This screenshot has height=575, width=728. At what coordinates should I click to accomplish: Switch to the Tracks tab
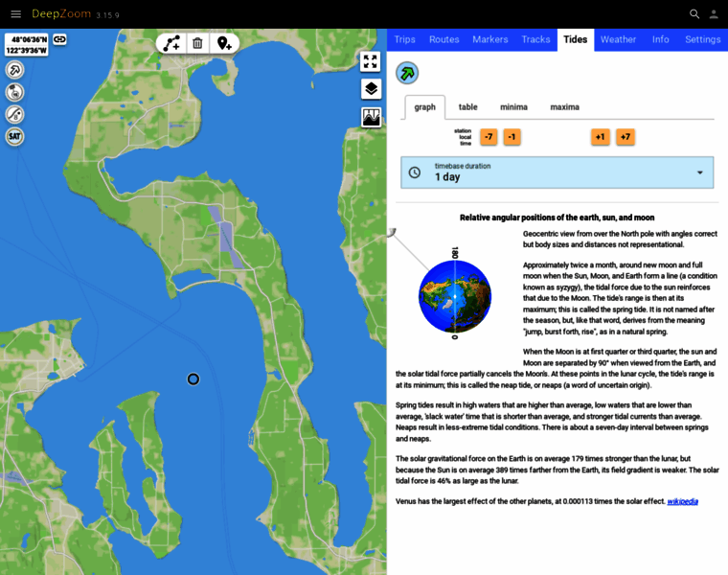(x=535, y=39)
